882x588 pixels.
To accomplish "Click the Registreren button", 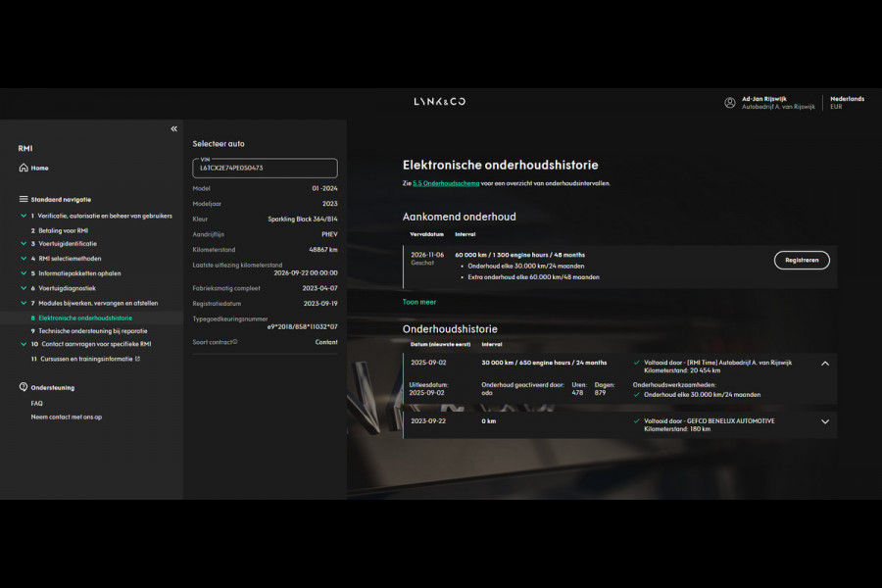I will pos(802,260).
